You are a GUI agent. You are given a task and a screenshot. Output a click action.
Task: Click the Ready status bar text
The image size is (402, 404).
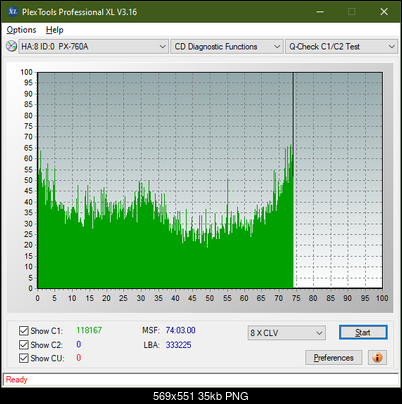(16, 380)
